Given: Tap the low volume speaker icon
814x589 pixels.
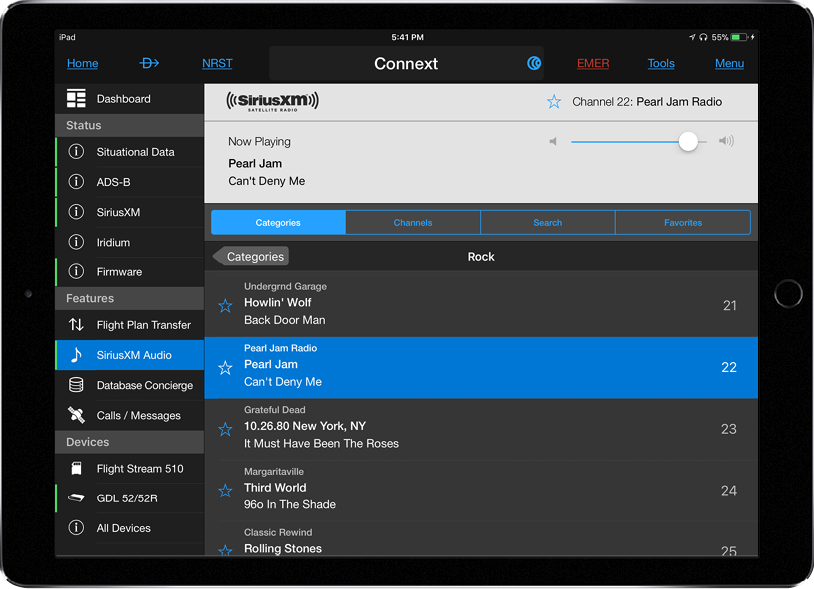Looking at the screenshot, I should (x=553, y=141).
